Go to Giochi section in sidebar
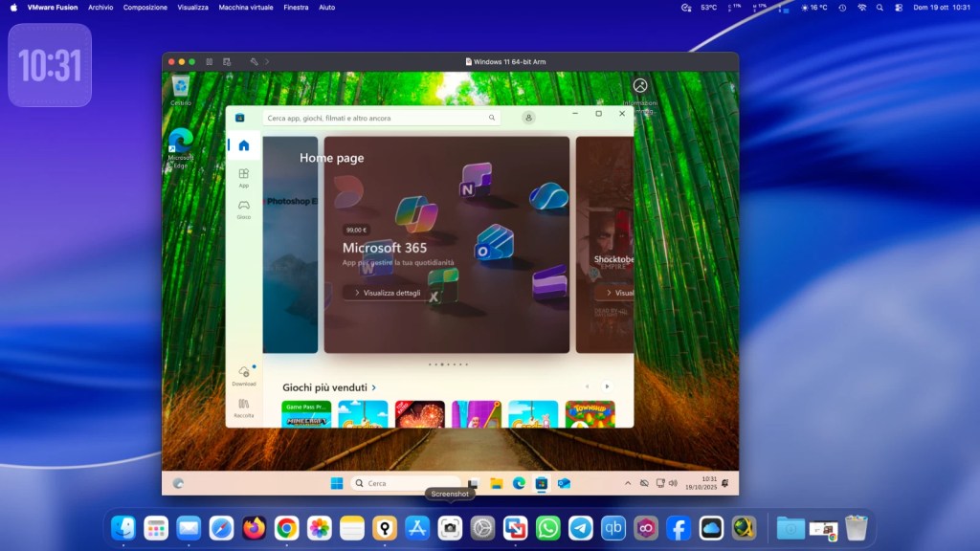980x551 pixels. (243, 209)
